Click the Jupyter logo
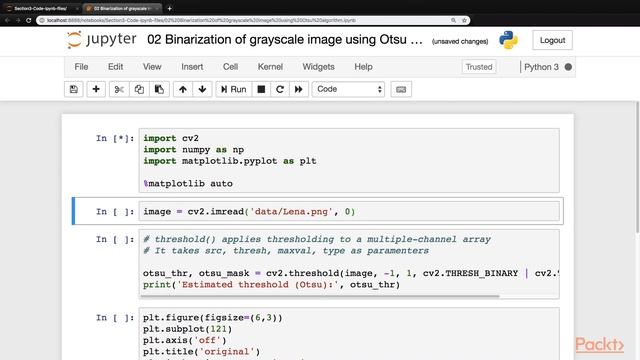This screenshot has width=640, height=360. tap(102, 40)
